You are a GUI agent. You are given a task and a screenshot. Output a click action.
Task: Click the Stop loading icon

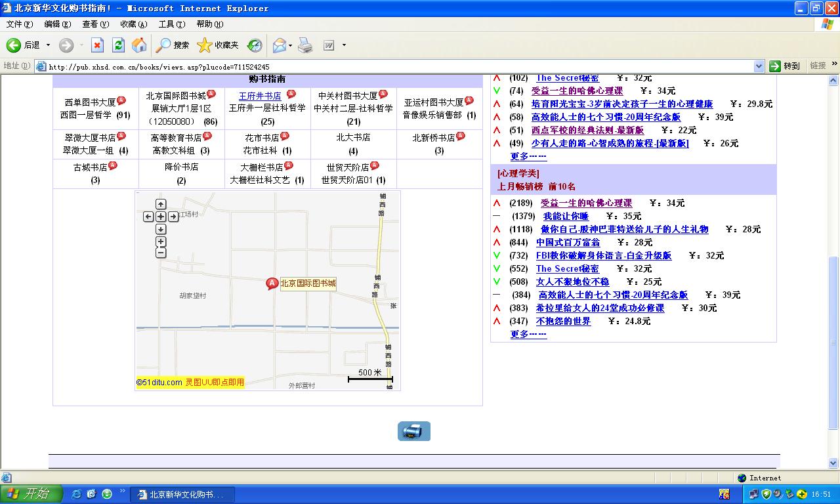click(97, 45)
